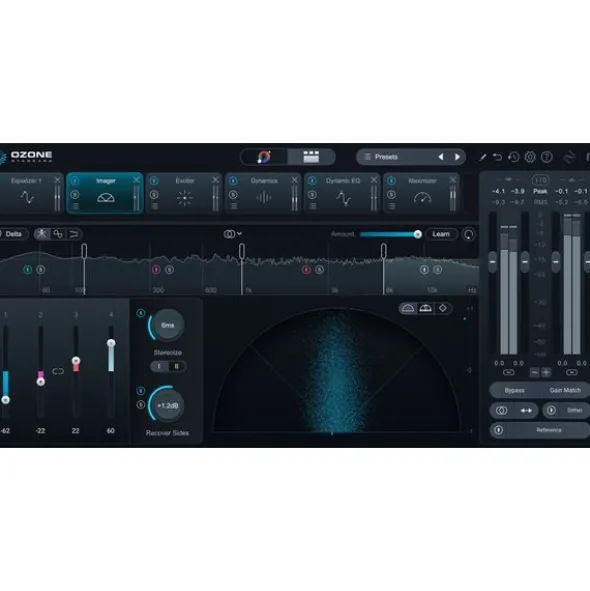Solo the Maximizer module
The height and width of the screenshot is (591, 590).
pos(391,195)
